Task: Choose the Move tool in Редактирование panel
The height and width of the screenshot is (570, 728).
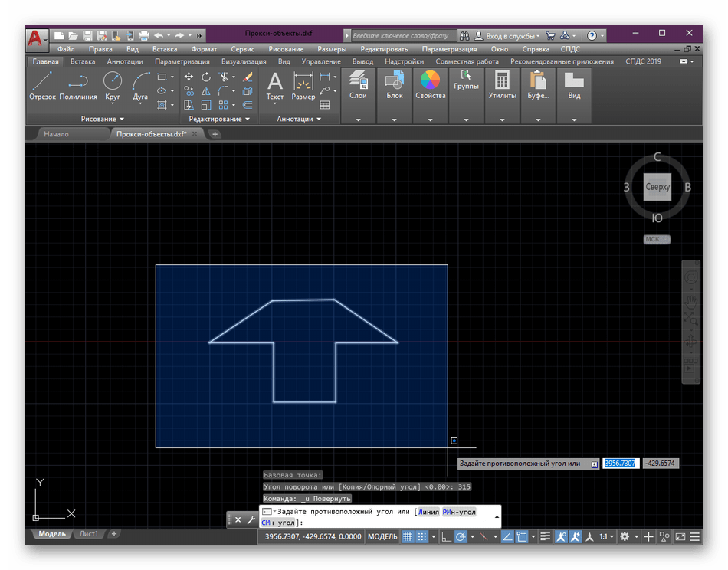Action: click(189, 77)
